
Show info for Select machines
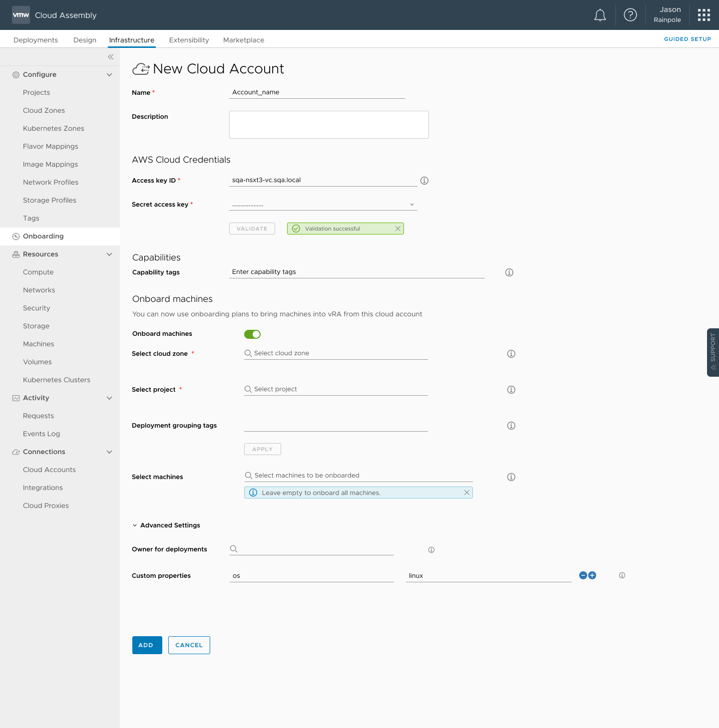[x=511, y=477]
